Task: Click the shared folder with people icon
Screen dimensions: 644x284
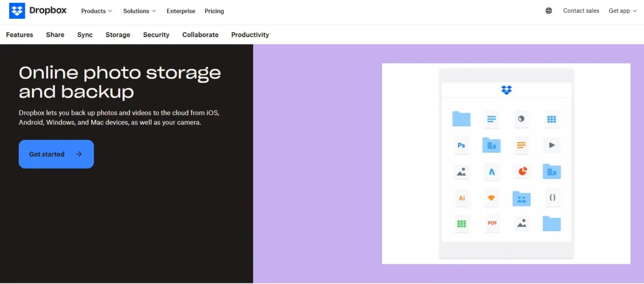Action: 522,199
